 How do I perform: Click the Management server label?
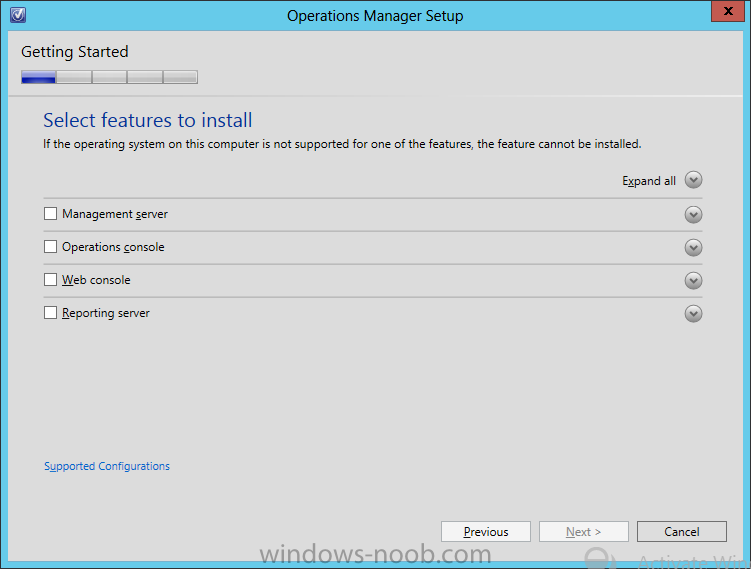[115, 214]
